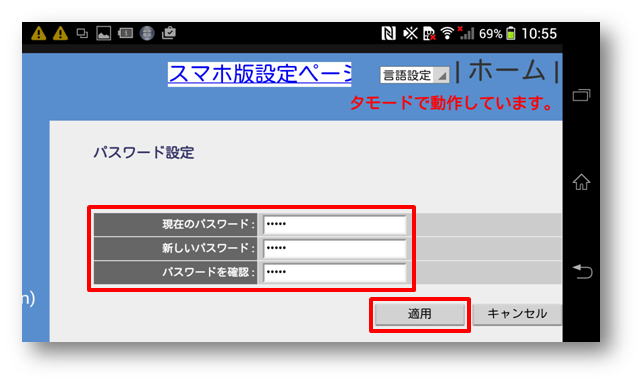
Task: Tap the screen mirroring status icon
Action: (x=82, y=33)
